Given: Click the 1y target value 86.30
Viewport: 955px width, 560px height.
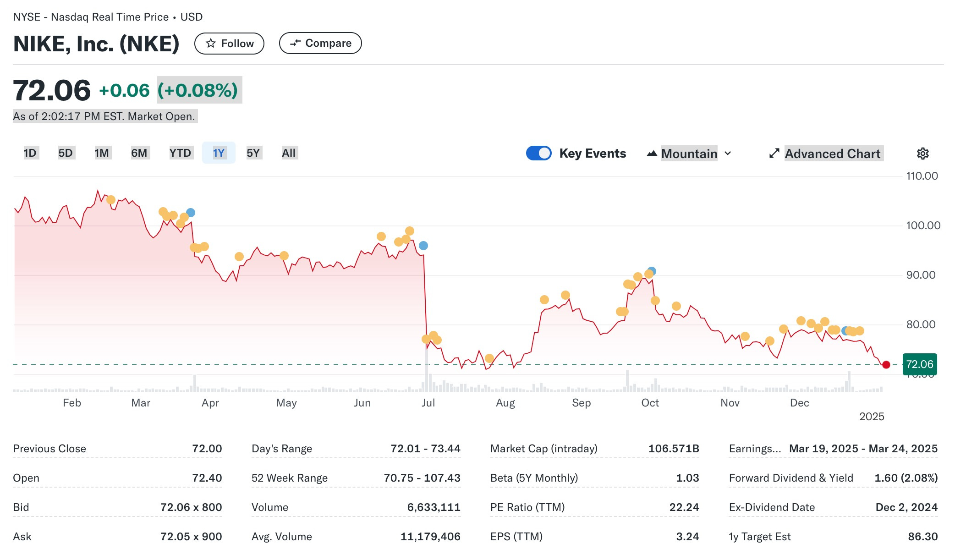Looking at the screenshot, I should (923, 537).
